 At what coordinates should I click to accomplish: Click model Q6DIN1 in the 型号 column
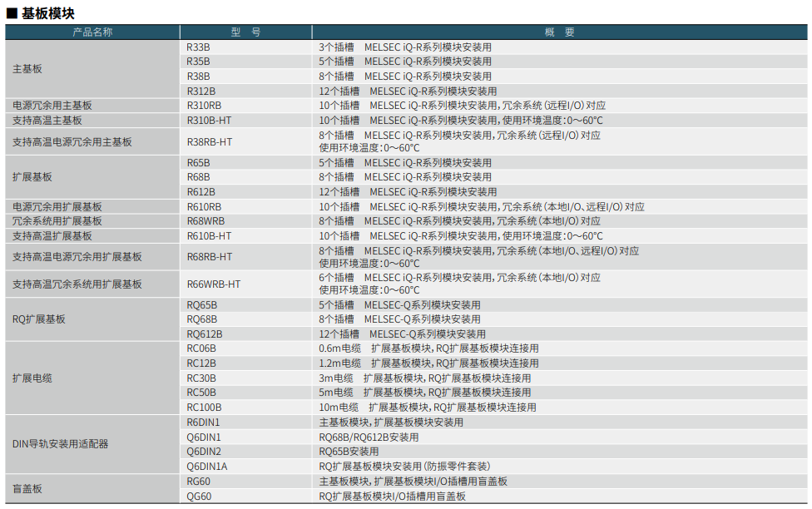204,437
